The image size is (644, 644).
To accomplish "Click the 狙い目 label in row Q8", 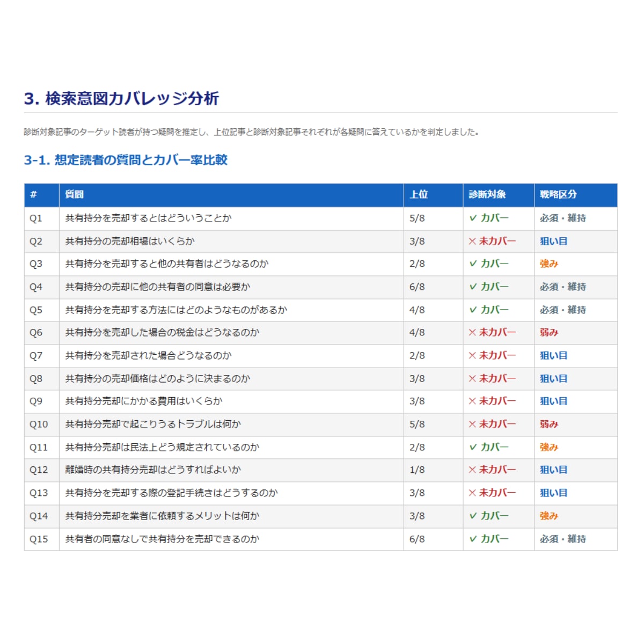I will pos(553,379).
